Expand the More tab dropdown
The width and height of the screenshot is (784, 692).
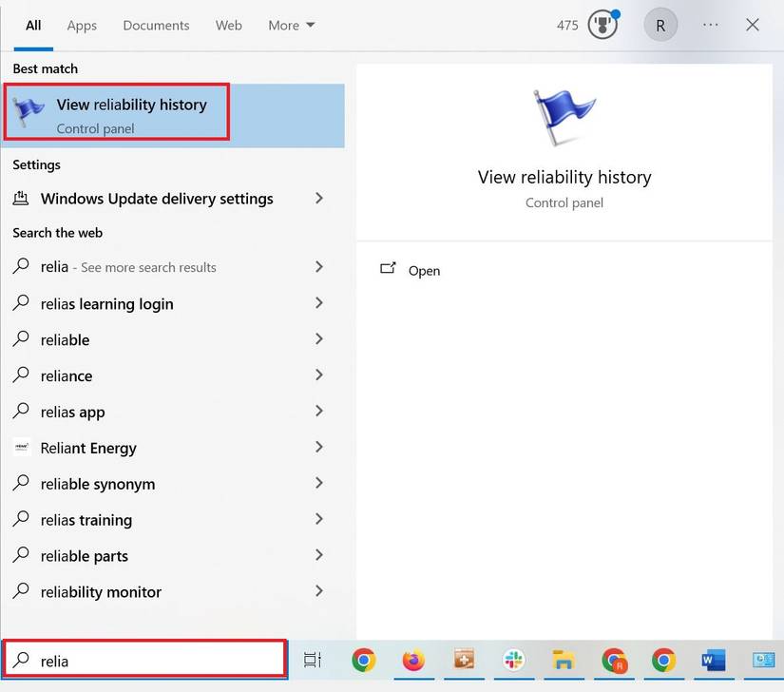click(291, 26)
